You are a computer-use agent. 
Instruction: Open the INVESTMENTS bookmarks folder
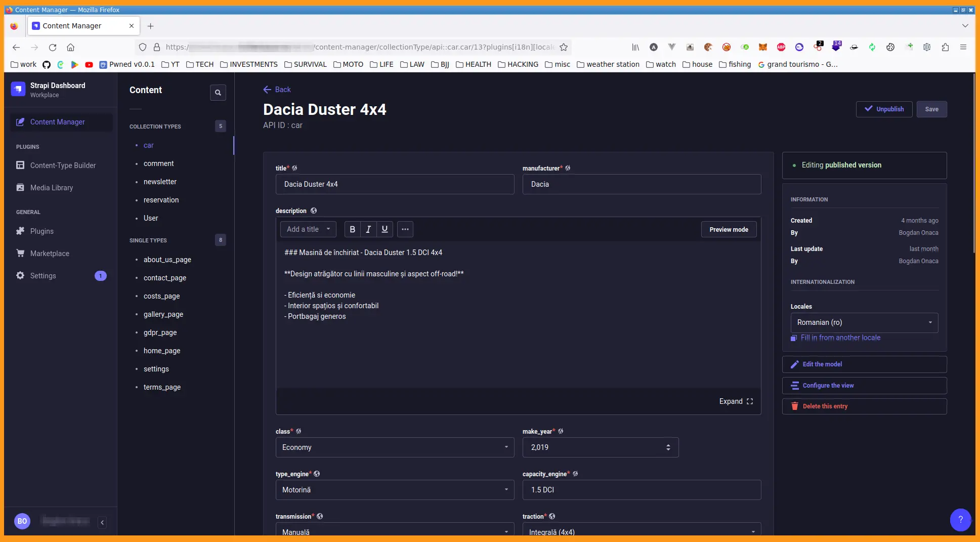click(x=249, y=64)
